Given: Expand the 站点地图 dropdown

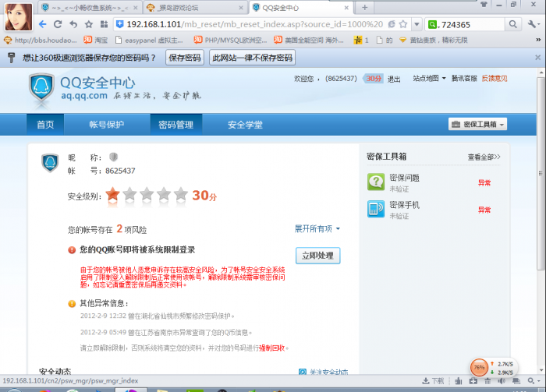Looking at the screenshot, I should (x=429, y=78).
